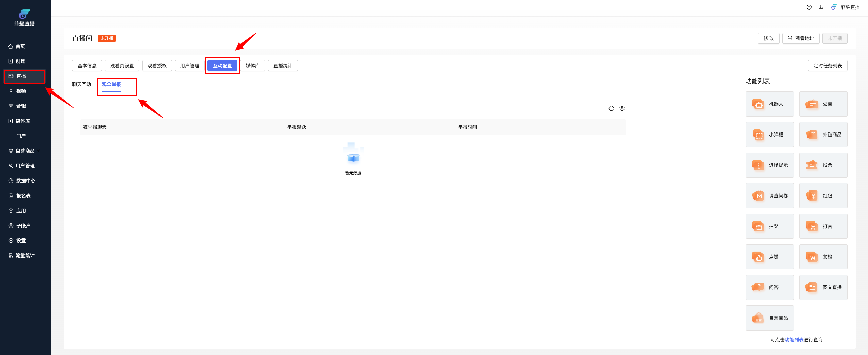Open table column settings gear icon
The height and width of the screenshot is (355, 868).
(622, 108)
